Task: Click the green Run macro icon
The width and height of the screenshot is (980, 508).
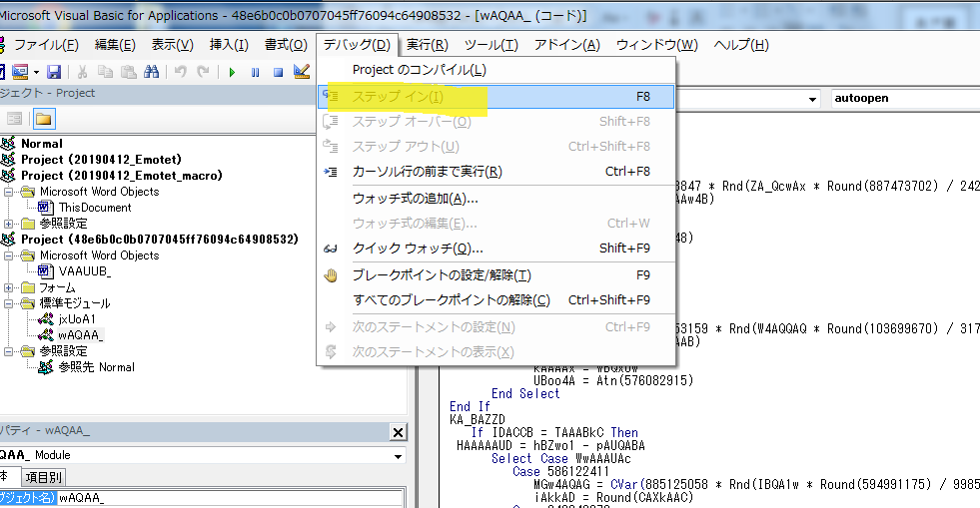Action: pos(232,73)
